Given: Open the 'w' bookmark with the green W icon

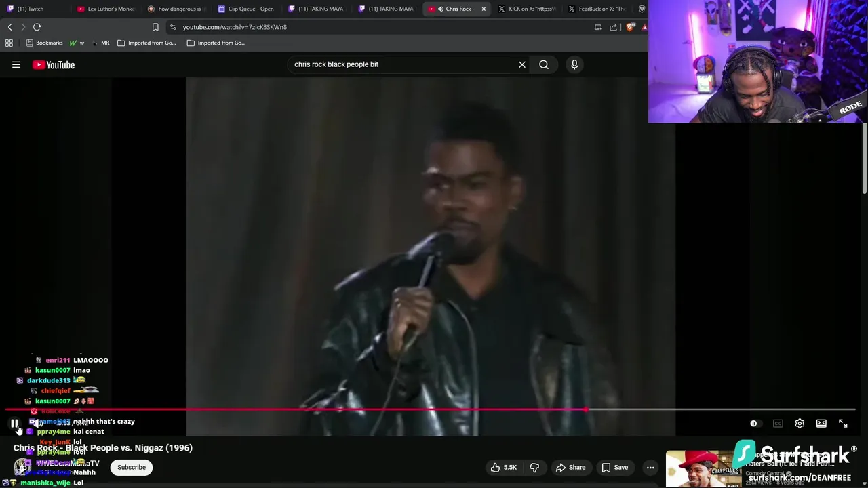Looking at the screenshot, I should coord(77,43).
